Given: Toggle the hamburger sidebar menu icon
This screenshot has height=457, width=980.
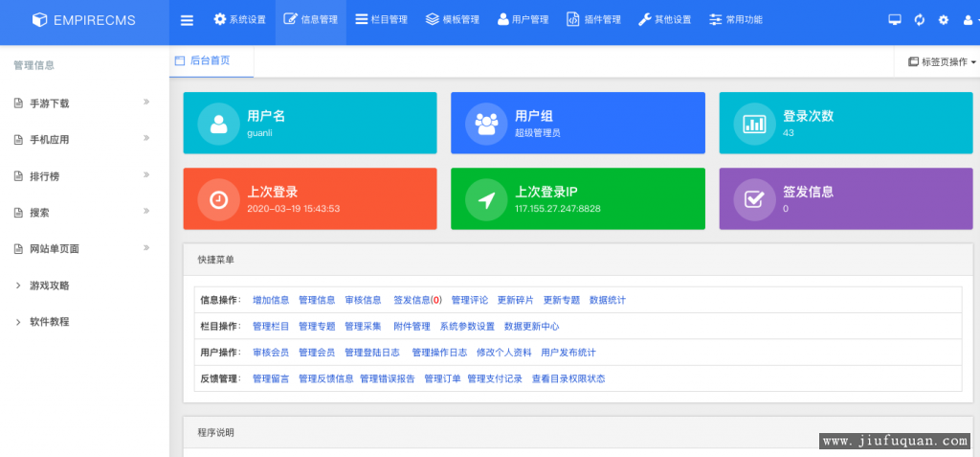Looking at the screenshot, I should pyautogui.click(x=187, y=20).
